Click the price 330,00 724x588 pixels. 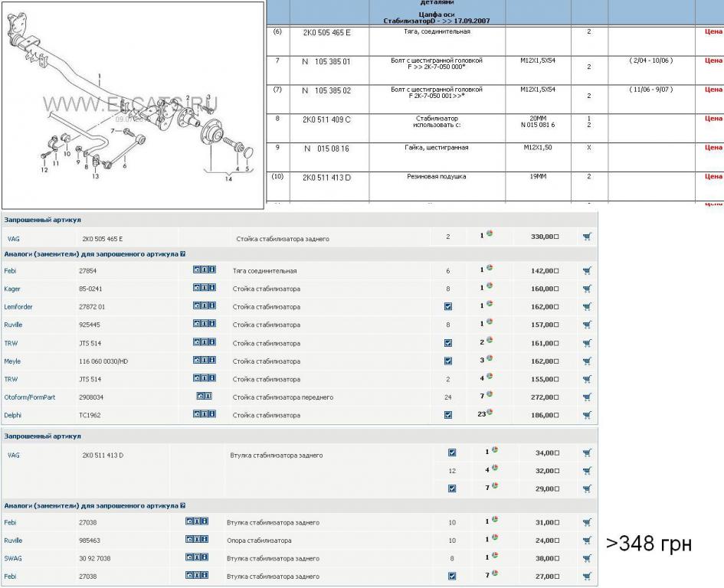pos(545,237)
